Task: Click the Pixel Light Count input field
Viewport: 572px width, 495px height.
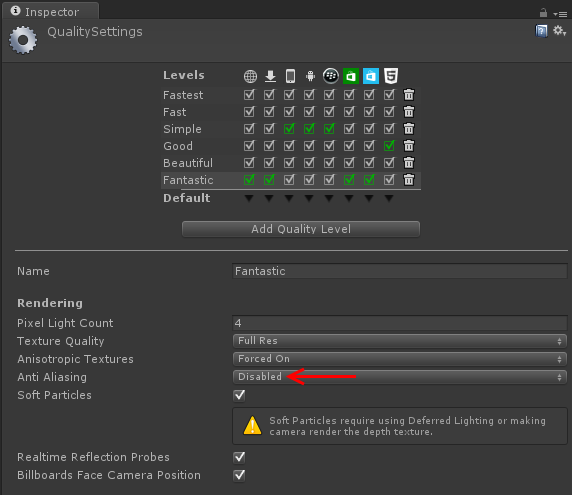Action: [x=399, y=323]
